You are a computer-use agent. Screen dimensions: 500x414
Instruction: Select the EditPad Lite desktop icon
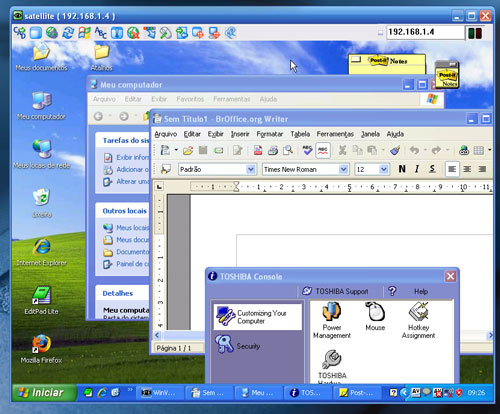(41, 300)
